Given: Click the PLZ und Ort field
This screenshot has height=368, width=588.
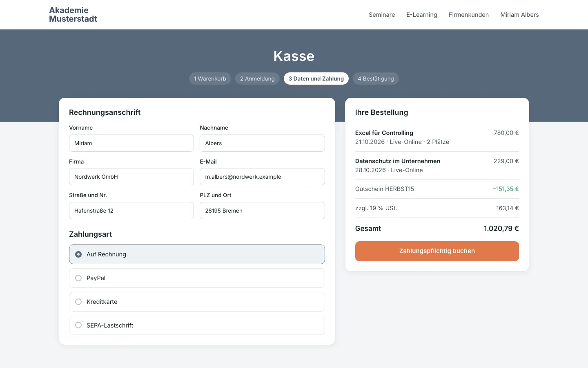Looking at the screenshot, I should (262, 211).
